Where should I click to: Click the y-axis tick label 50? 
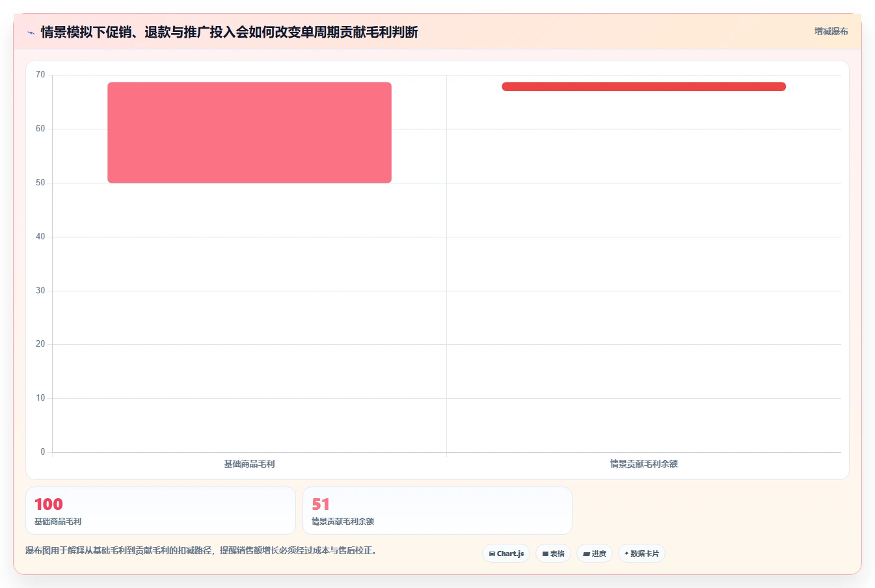tap(40, 183)
